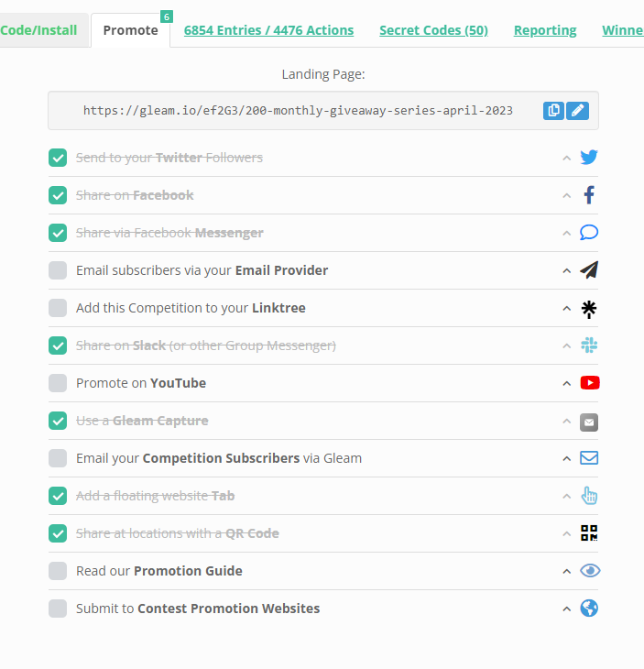The image size is (644, 669).
Task: Click the Messenger speech bubble icon
Action: pyautogui.click(x=589, y=233)
